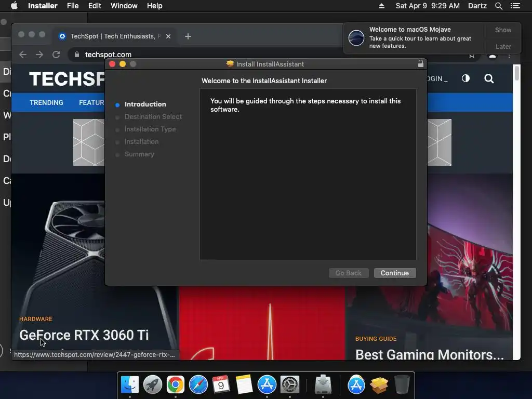Click Chrome's back arrow

(23, 55)
